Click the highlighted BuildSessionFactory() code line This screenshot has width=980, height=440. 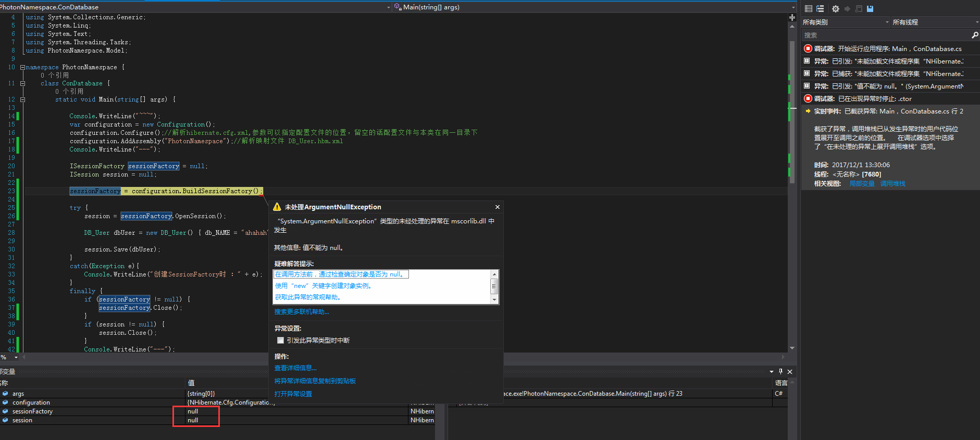(166, 191)
